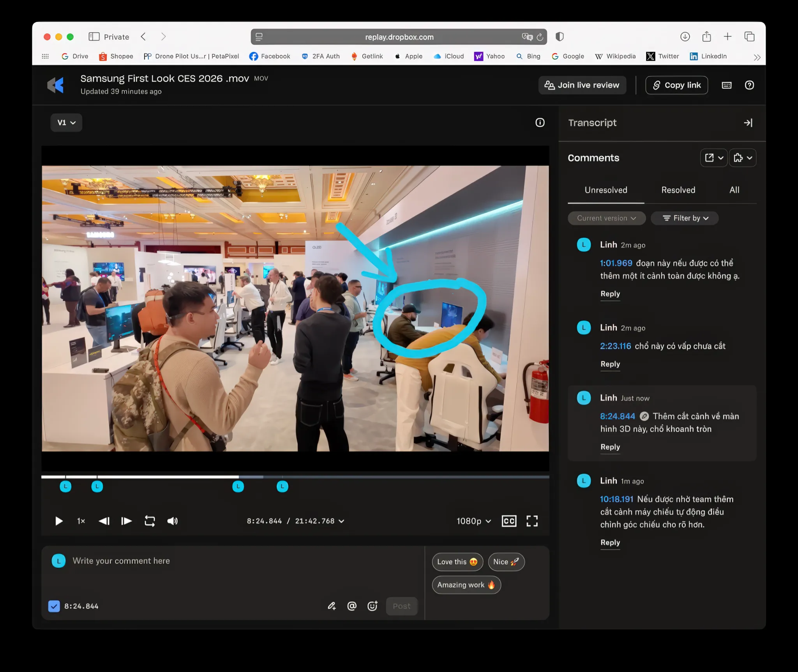The width and height of the screenshot is (798, 672).
Task: Click the export comments icon above the list
Action: click(x=711, y=157)
